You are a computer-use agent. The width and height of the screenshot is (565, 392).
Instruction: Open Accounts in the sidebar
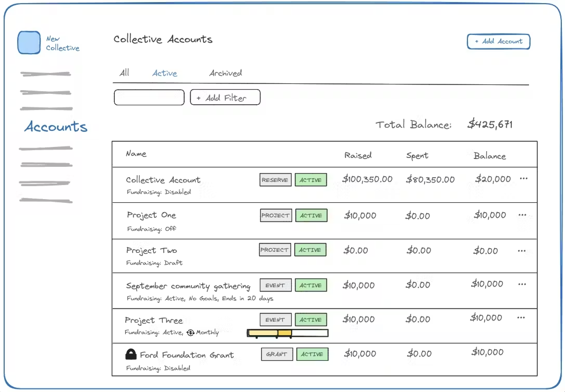point(56,127)
